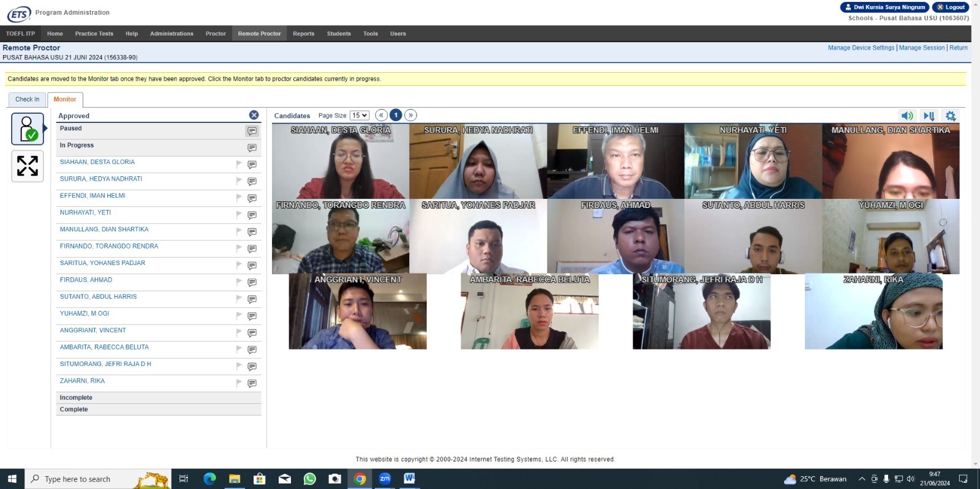Viewport: 980px width, 489px height.
Task: Open the Page Size dropdown
Action: pos(360,115)
